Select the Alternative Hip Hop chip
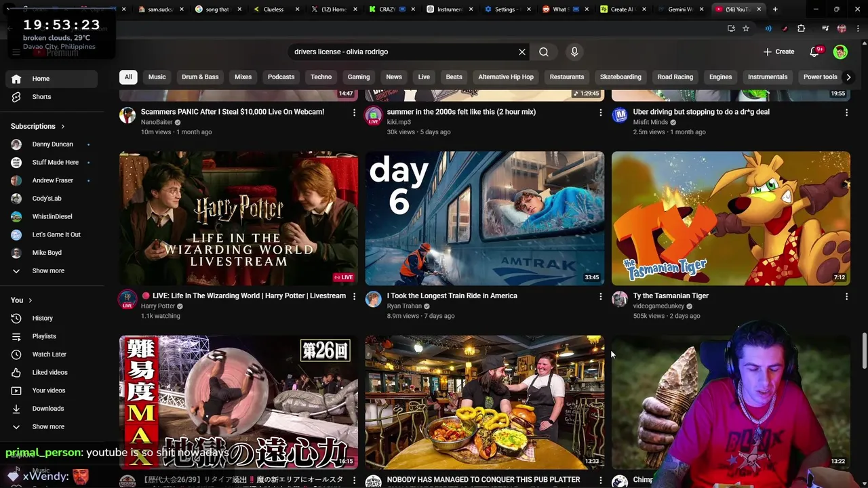Viewport: 868px width, 488px height. click(x=506, y=77)
